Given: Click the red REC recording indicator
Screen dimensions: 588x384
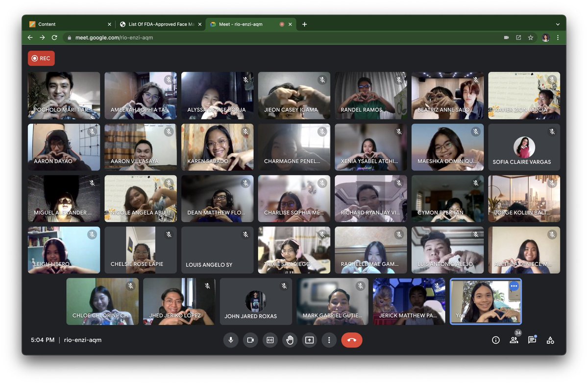Looking at the screenshot, I should pos(41,58).
